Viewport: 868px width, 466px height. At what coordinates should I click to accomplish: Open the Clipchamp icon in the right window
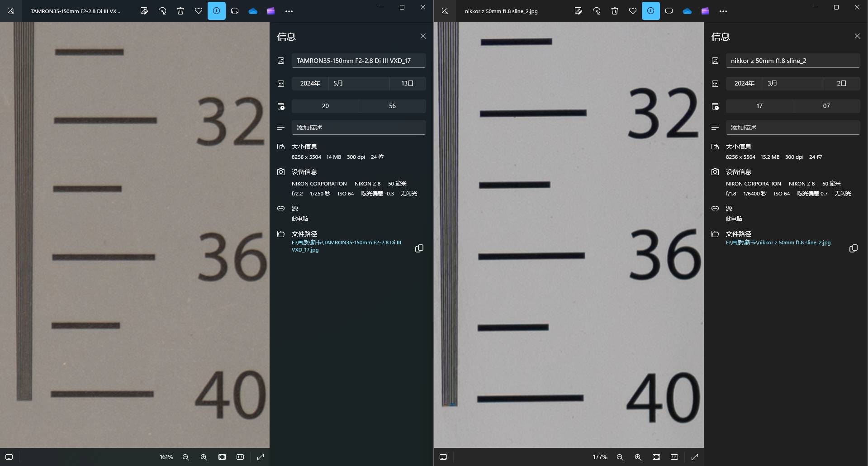click(x=705, y=11)
